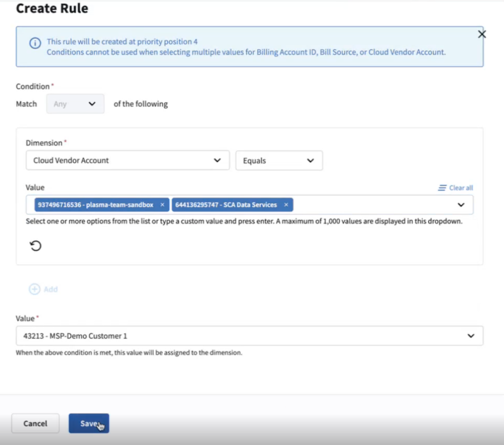Expand the account values list chevron

[461, 205]
